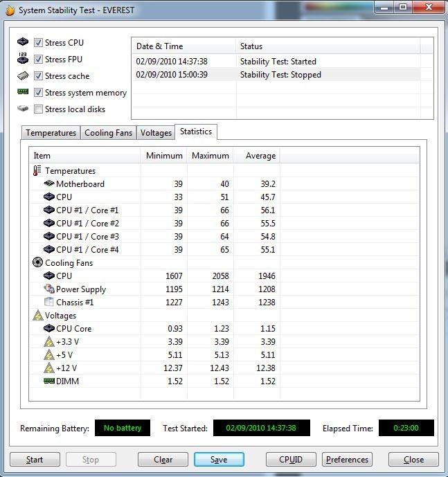Turn off Stress system memory checkbox

(38, 92)
